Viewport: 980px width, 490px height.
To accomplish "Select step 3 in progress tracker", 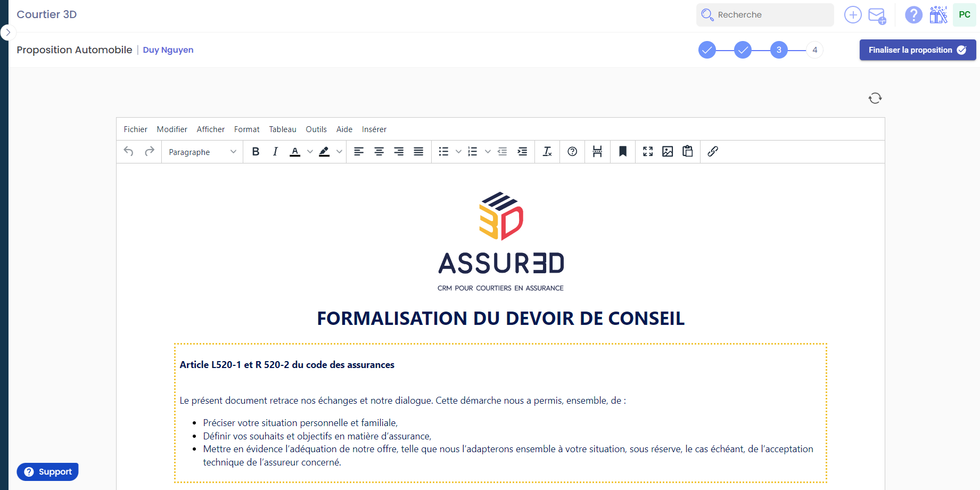I will click(x=779, y=50).
